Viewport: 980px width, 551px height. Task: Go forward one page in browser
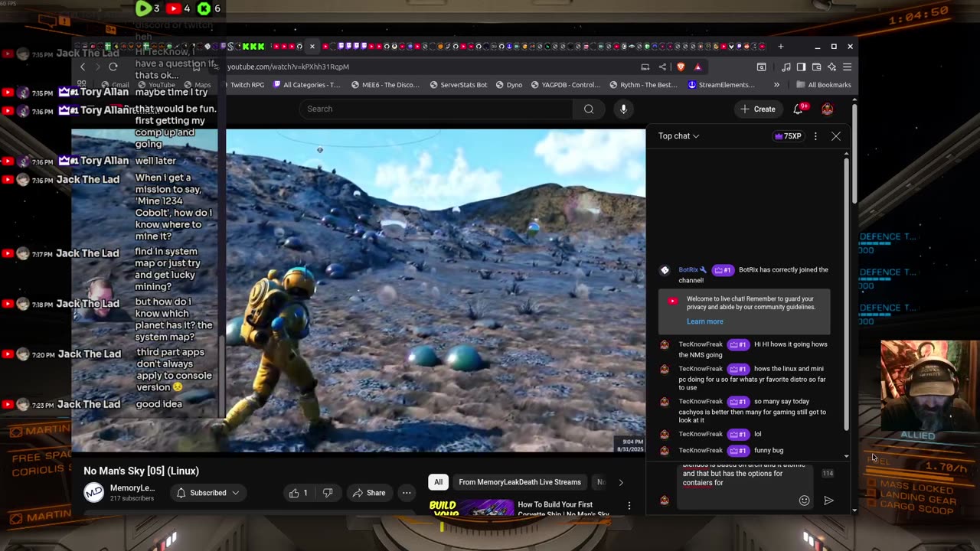click(98, 67)
